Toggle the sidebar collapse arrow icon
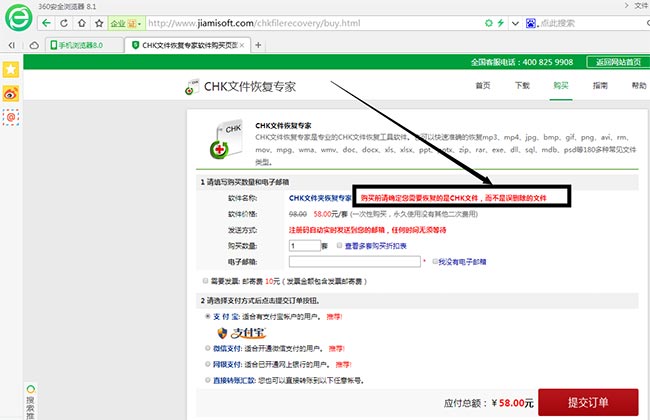The image size is (650, 420). (x=12, y=45)
